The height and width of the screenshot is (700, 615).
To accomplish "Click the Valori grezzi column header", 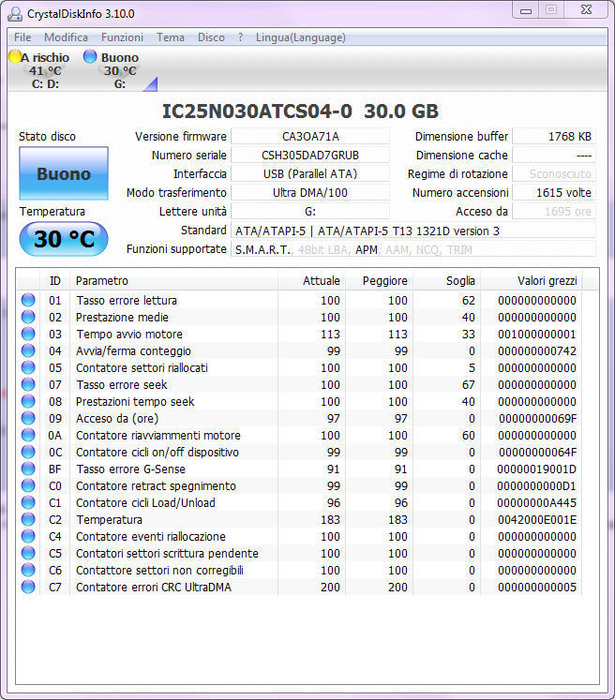I will click(547, 281).
